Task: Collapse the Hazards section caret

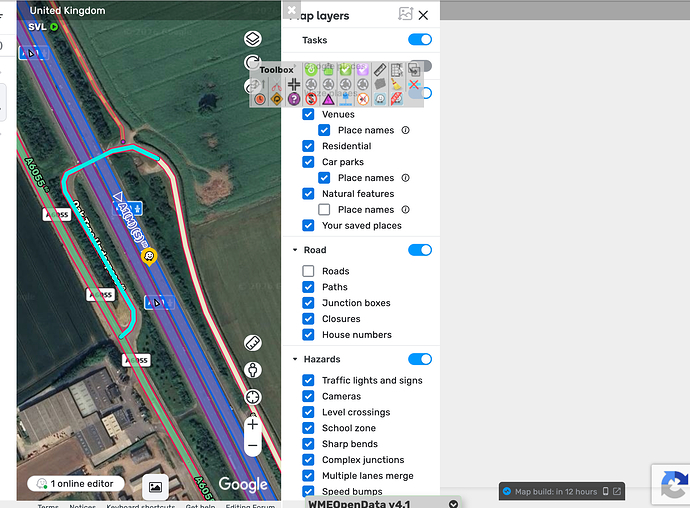Action: click(295, 359)
